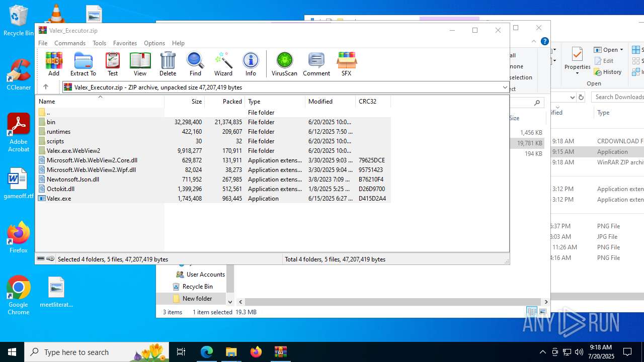Open the Help menu
Viewport: 644px width, 362px height.
click(178, 43)
